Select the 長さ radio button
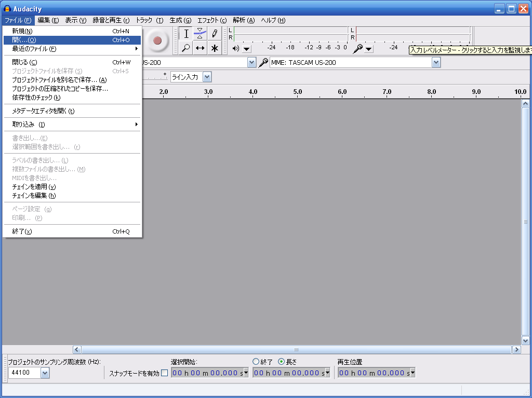The height and width of the screenshot is (398, 532). 281,362
